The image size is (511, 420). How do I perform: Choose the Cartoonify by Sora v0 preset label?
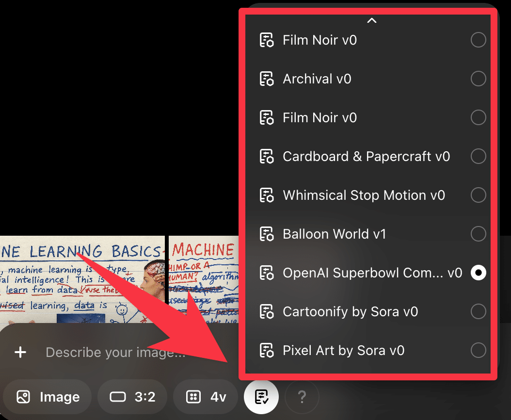click(x=350, y=312)
